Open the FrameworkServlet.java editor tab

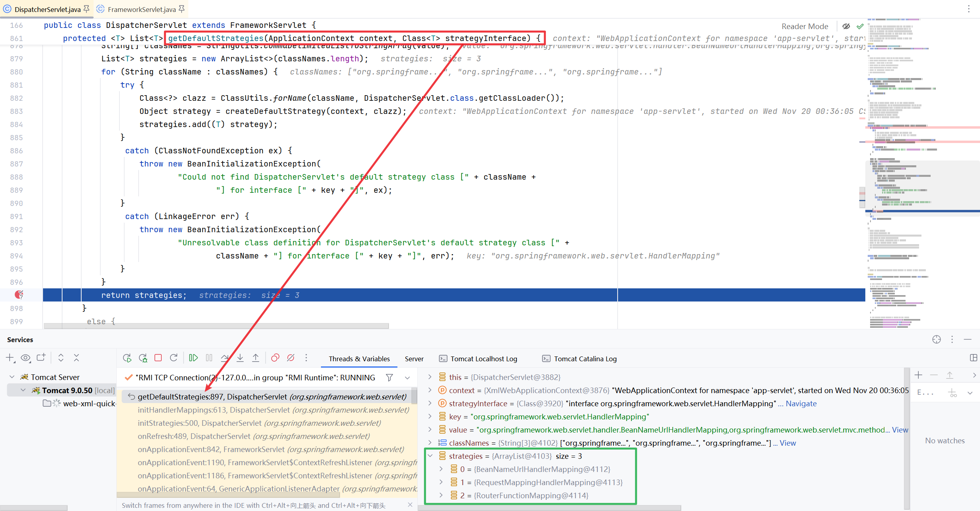click(x=141, y=9)
